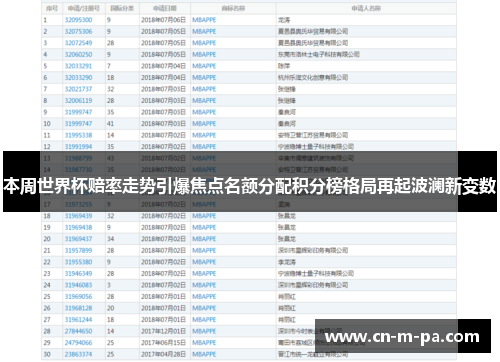Select the 申请/注册号 column header
This screenshot has width=500, height=362.
pyautogui.click(x=84, y=8)
